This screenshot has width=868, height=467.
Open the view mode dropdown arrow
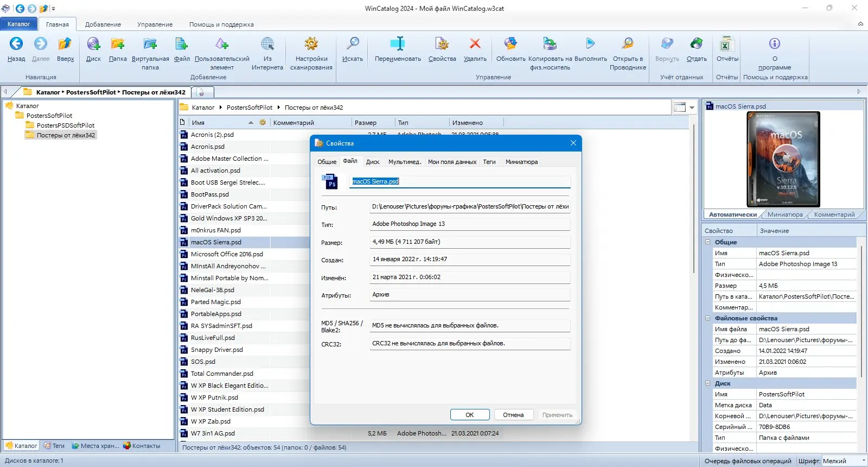pyautogui.click(x=692, y=108)
